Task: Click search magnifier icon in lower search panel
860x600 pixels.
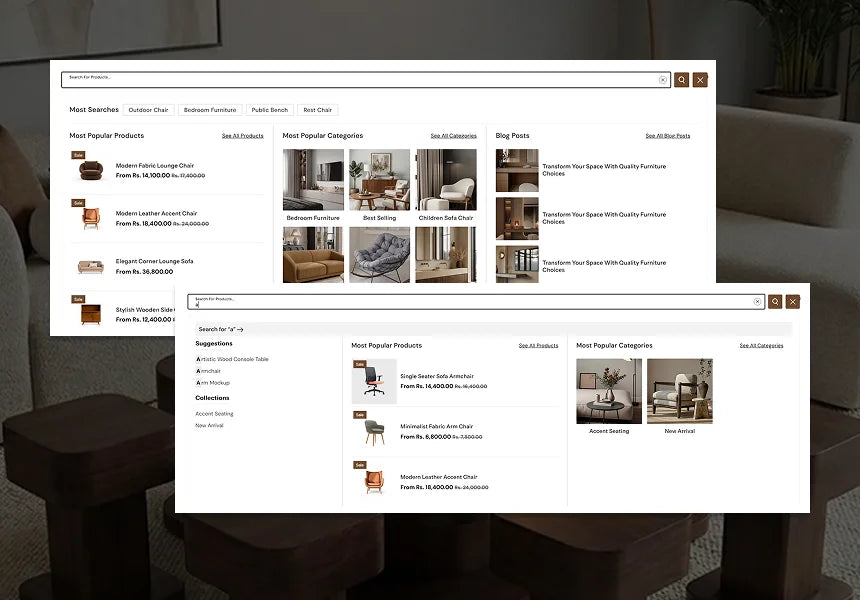Action: point(775,301)
